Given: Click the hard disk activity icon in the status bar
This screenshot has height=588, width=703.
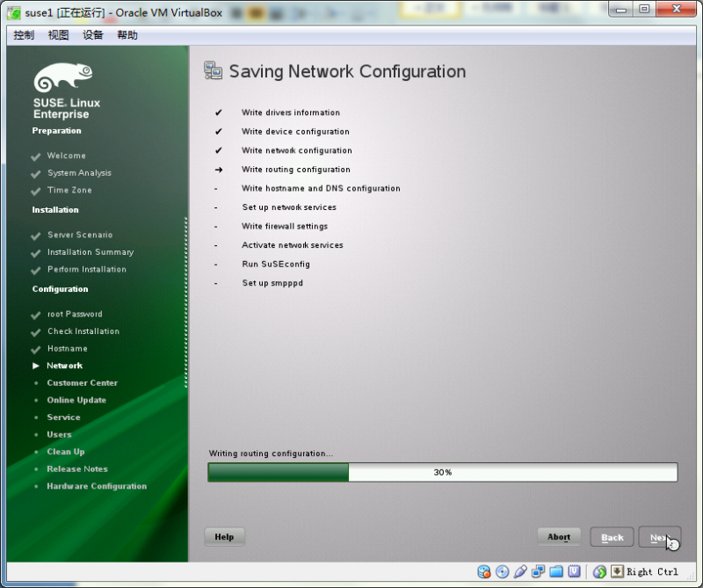Looking at the screenshot, I should (x=484, y=571).
